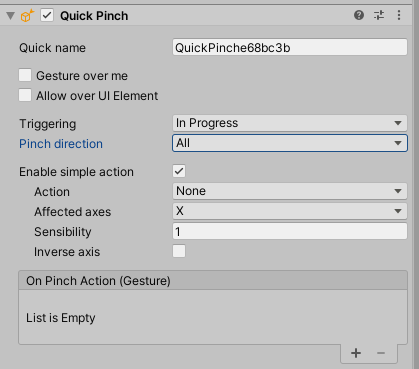Click the Pinch direction label

61,144
